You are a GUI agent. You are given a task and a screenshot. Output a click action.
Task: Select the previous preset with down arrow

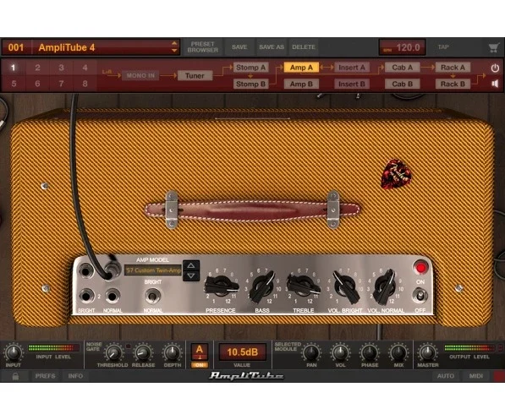[174, 51]
